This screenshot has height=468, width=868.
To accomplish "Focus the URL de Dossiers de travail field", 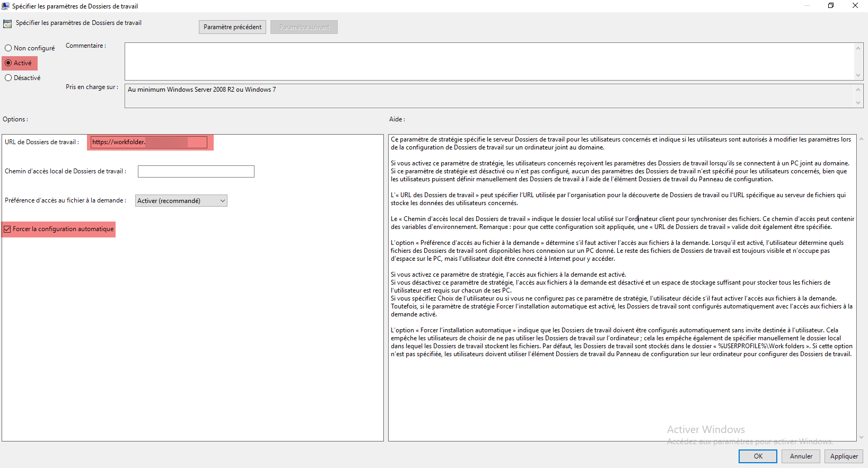I will [148, 143].
